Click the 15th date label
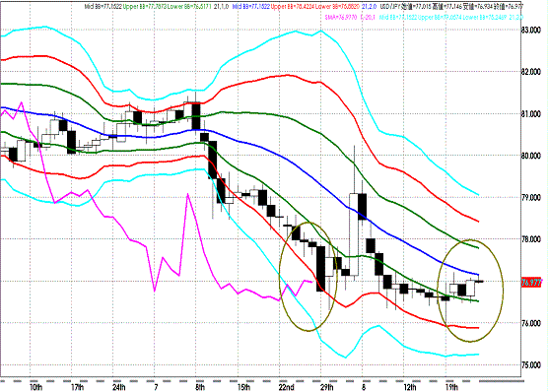The image size is (548, 392). [243, 387]
